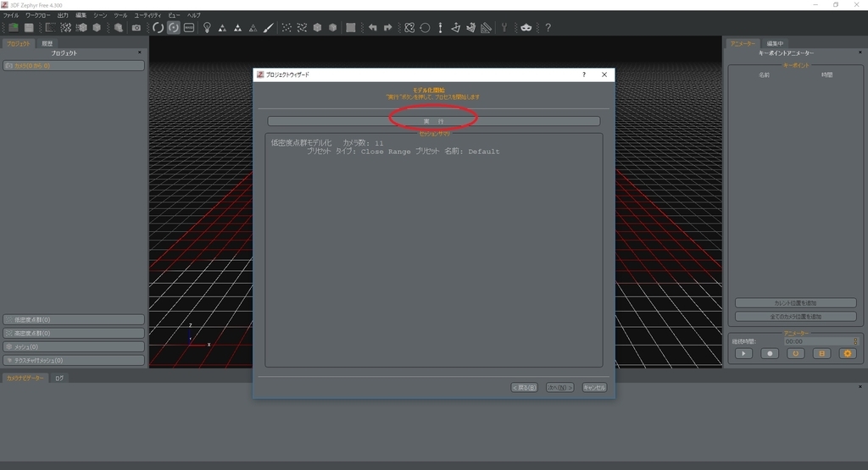Click the question mark help toolbar icon
Viewport: 868px width, 470px height.
pyautogui.click(x=548, y=28)
